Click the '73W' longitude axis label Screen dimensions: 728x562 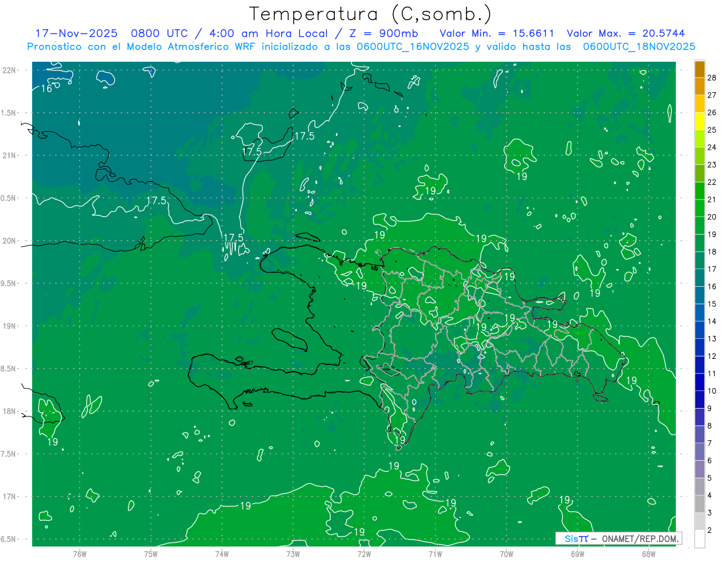pyautogui.click(x=293, y=554)
